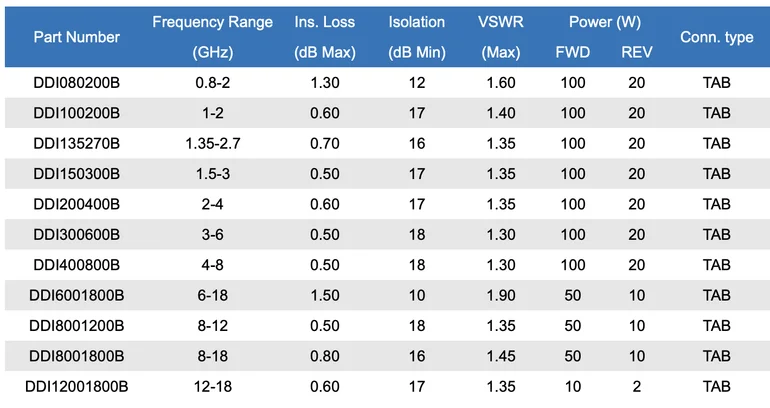
Task: Click the DDI150300B part number
Action: point(77,174)
